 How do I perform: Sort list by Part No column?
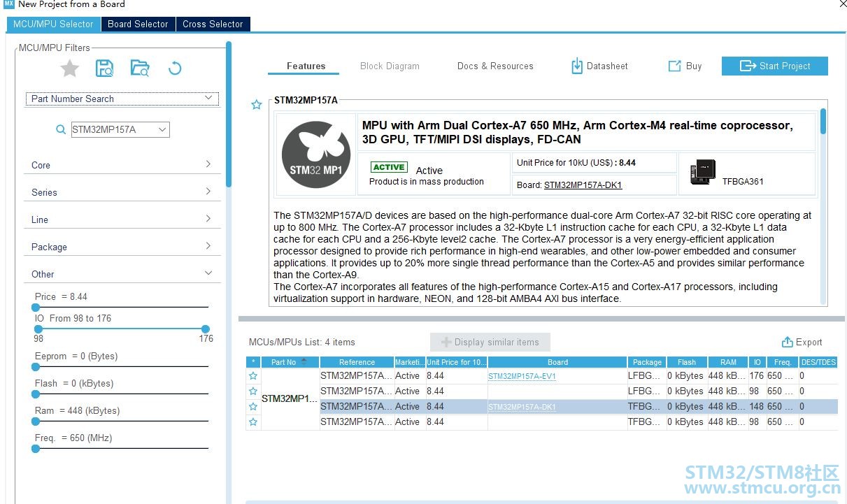coord(290,362)
